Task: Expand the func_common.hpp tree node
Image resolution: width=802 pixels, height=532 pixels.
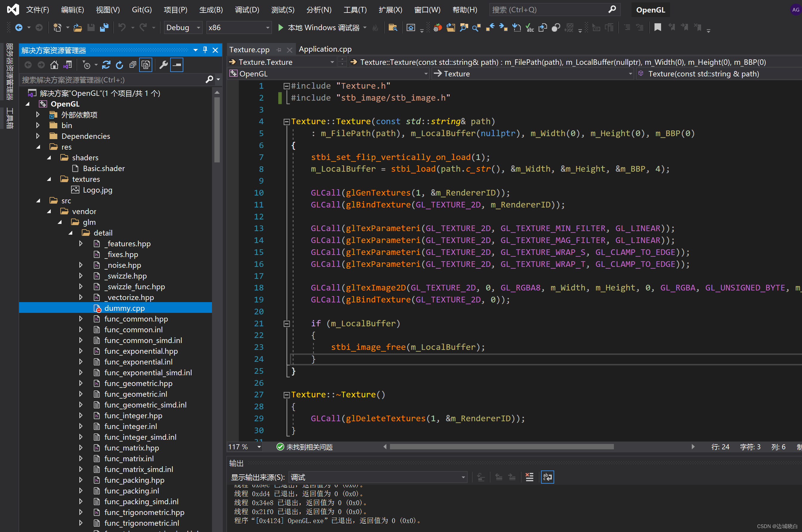Action: [81, 319]
